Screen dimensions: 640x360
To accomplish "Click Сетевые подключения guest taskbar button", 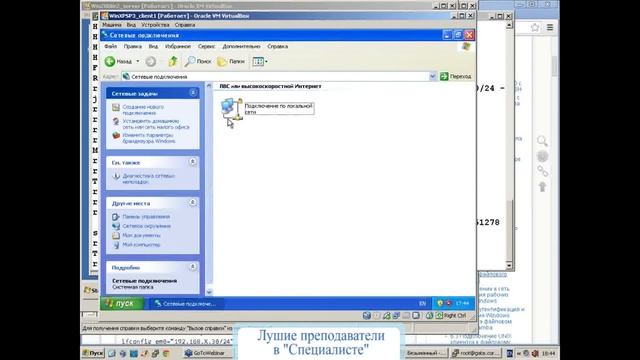I will pyautogui.click(x=186, y=304).
